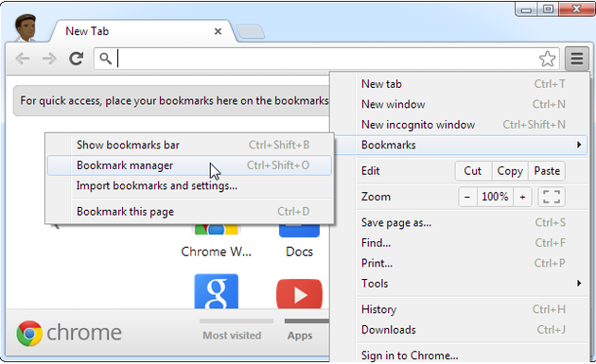Click the Cut button in Edit row
This screenshot has height=364, width=596.
(x=473, y=171)
